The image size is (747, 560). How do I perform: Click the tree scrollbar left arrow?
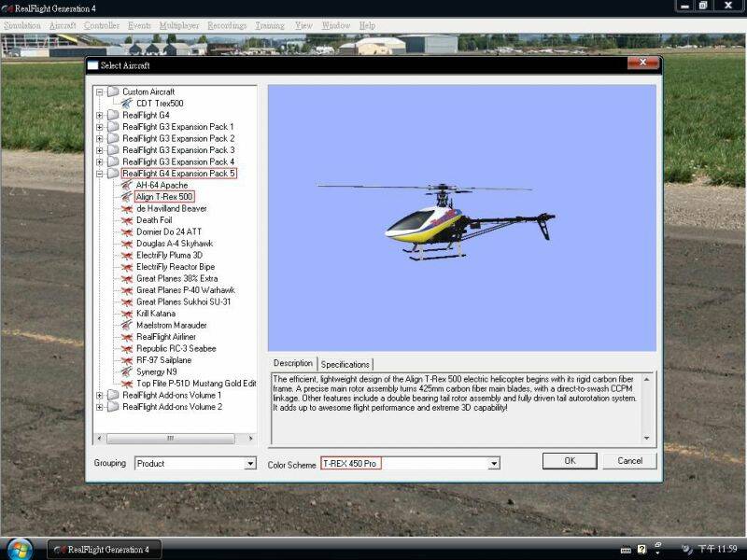coord(99,439)
